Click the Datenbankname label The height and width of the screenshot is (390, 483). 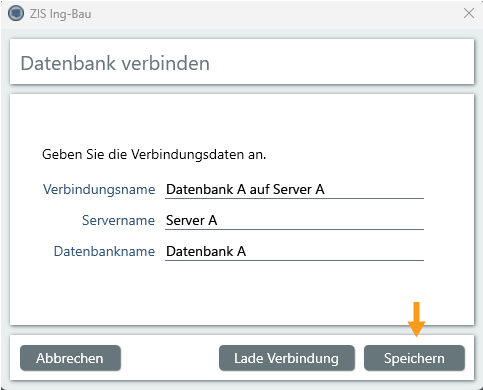coord(104,251)
